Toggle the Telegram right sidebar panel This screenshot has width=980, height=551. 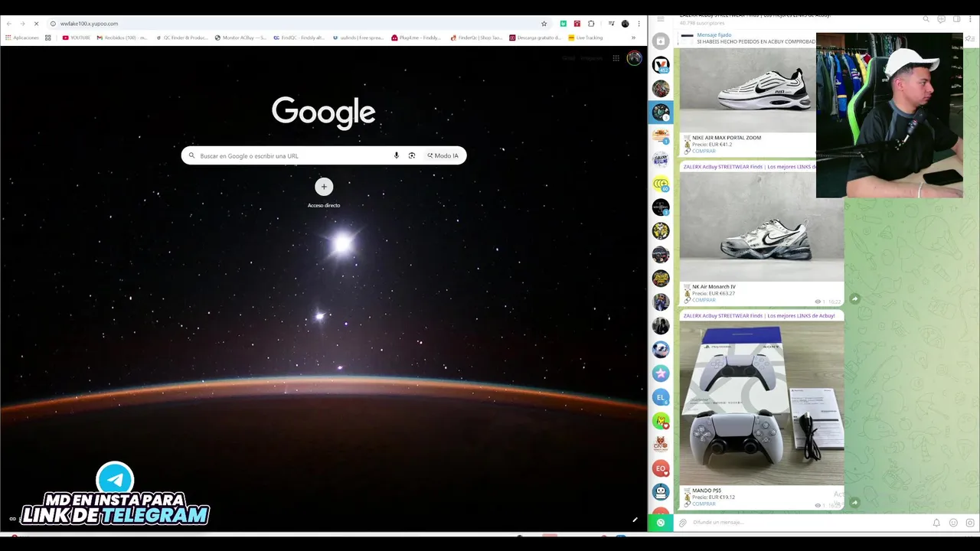[956, 19]
